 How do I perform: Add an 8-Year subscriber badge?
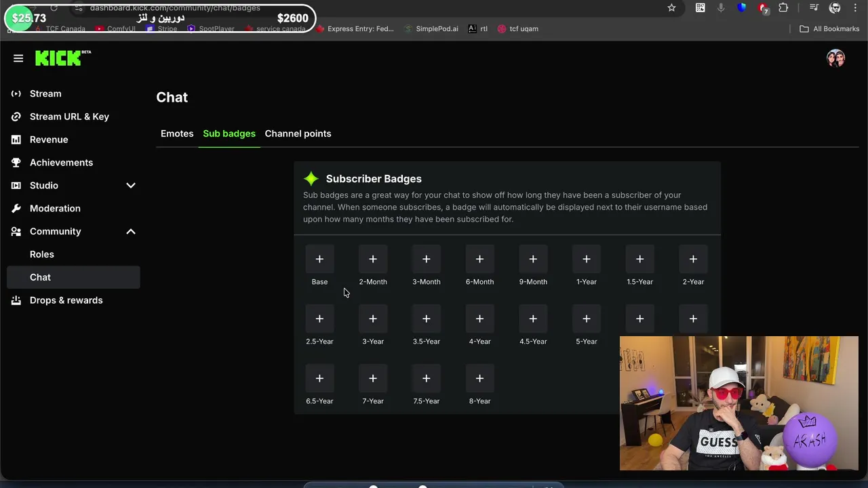click(x=479, y=378)
